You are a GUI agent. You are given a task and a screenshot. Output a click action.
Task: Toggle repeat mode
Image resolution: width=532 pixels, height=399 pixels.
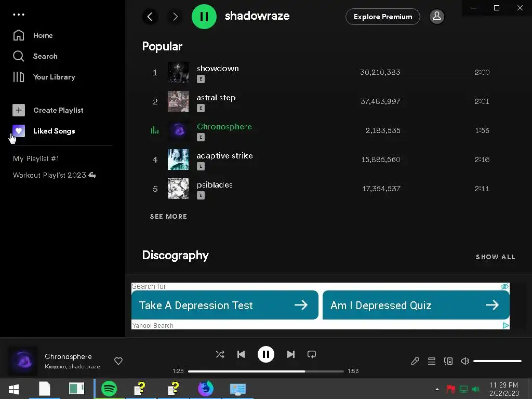(312, 354)
